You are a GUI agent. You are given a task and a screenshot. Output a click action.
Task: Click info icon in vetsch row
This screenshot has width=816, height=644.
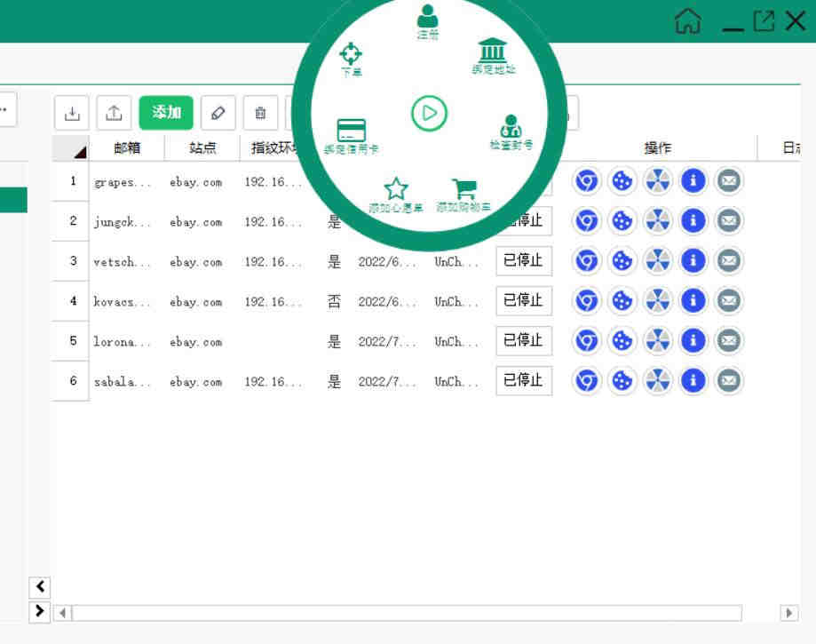click(x=693, y=260)
